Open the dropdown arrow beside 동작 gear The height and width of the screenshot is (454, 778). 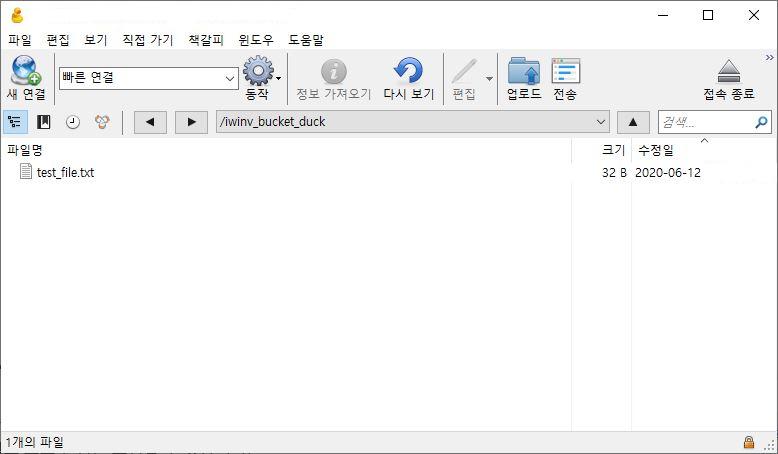pos(279,78)
